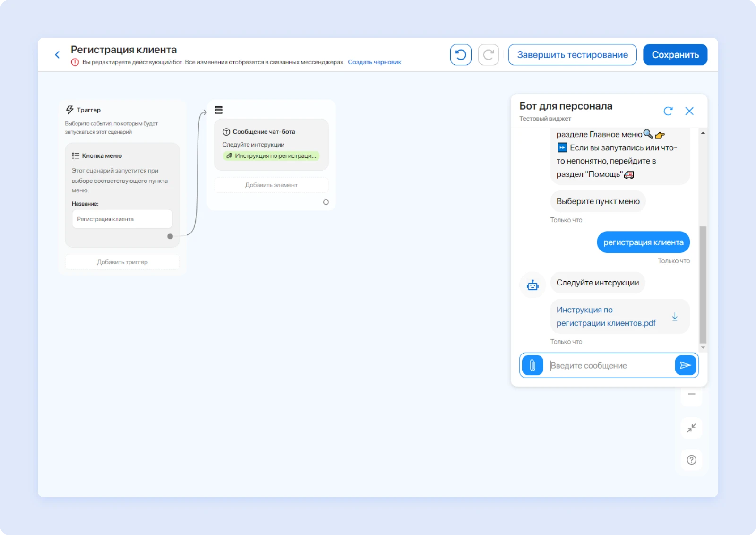Screen dimensions: 756x535
Task: Click the help question mark icon
Action: 691,460
